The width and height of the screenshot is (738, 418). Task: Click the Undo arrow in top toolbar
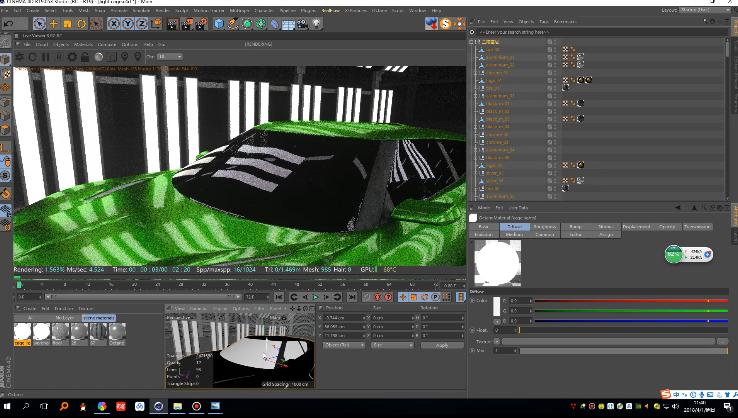point(8,24)
